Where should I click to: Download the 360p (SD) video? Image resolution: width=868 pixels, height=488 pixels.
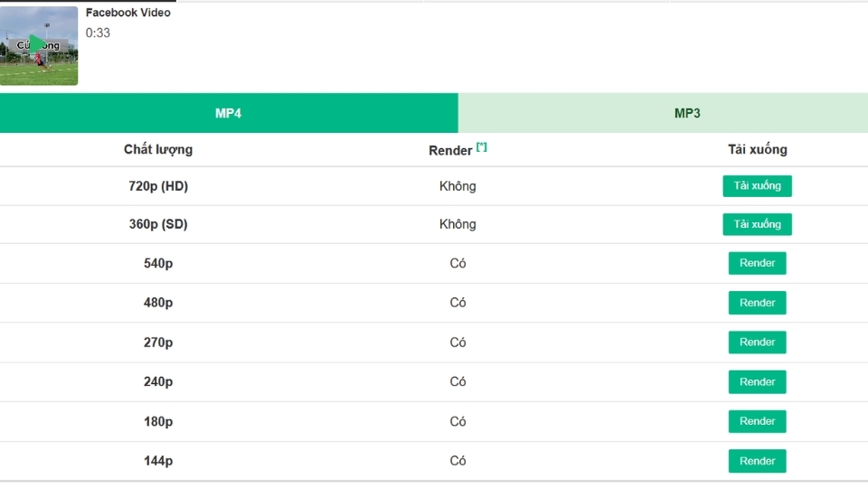(757, 224)
